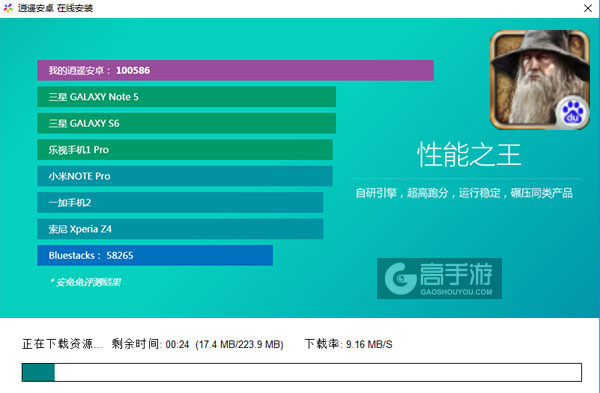Click the download progress bar

pos(302,372)
